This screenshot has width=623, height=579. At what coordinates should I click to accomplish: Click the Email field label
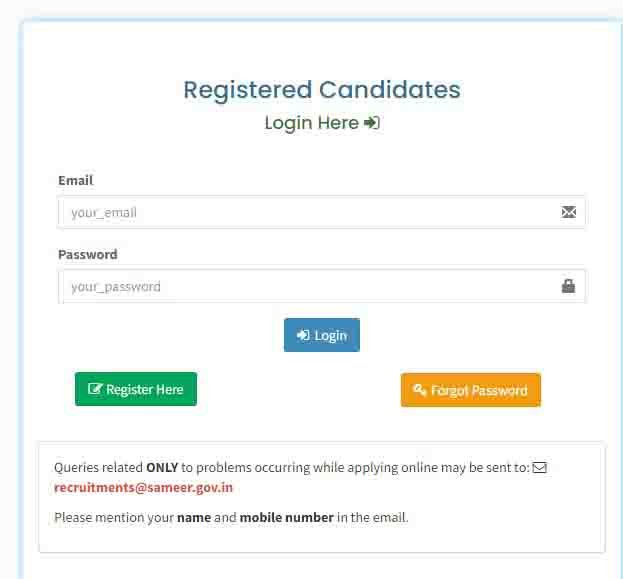click(75, 180)
